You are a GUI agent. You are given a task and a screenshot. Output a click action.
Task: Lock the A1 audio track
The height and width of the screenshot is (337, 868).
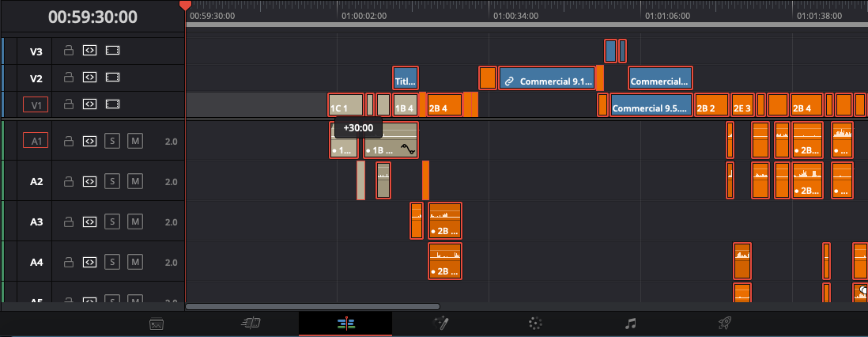click(x=69, y=141)
